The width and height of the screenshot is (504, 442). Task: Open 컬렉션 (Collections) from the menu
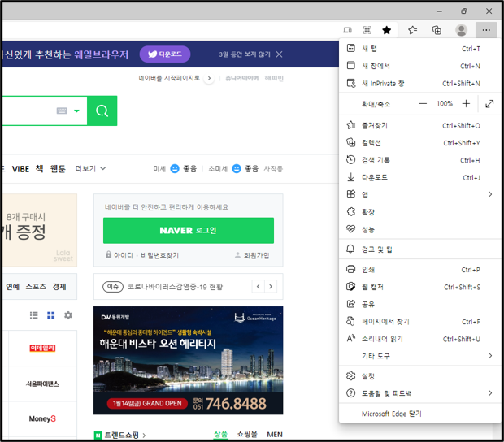pyautogui.click(x=419, y=143)
